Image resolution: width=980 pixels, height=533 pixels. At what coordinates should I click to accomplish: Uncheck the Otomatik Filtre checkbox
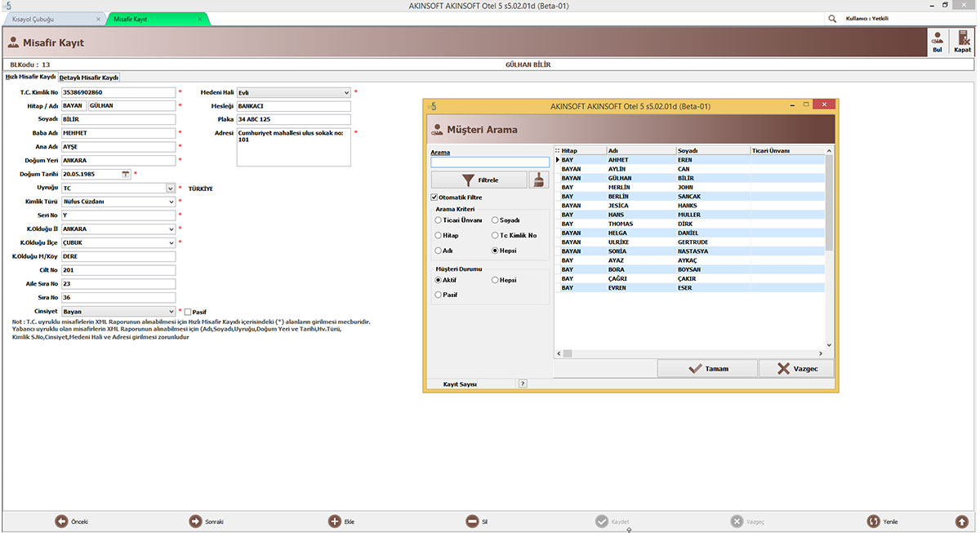pos(434,198)
